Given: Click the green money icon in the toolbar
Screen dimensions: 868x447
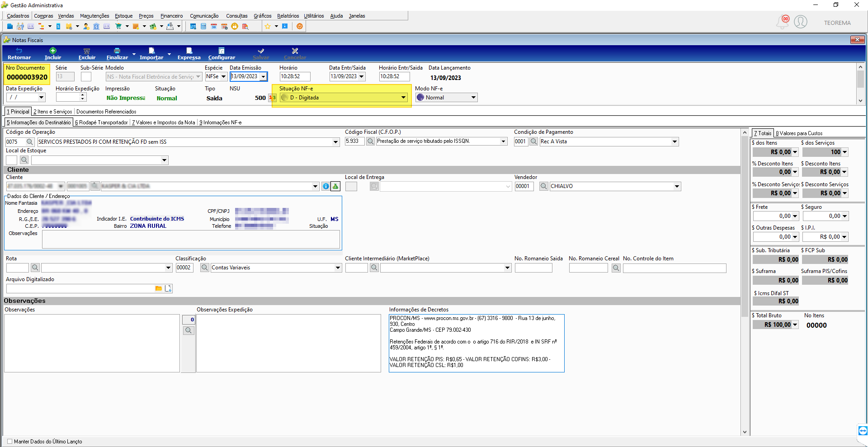Looking at the screenshot, I should pos(153,26).
